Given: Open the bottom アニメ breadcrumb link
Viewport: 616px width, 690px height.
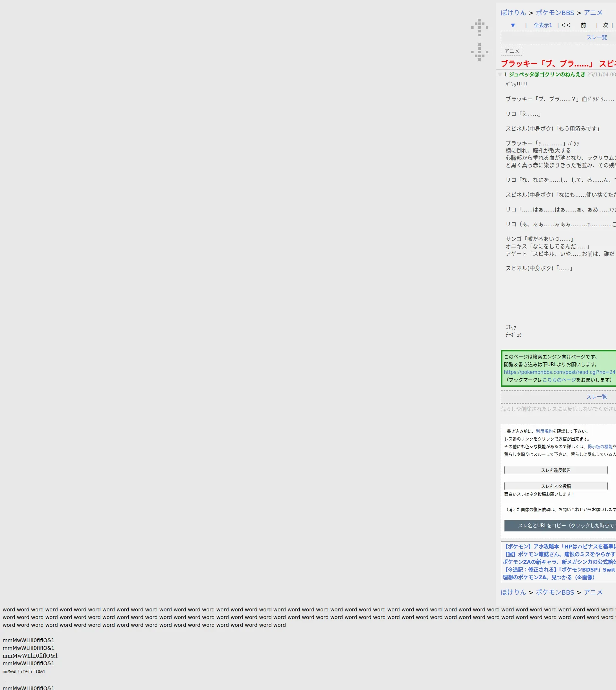Looking at the screenshot, I should 593,592.
